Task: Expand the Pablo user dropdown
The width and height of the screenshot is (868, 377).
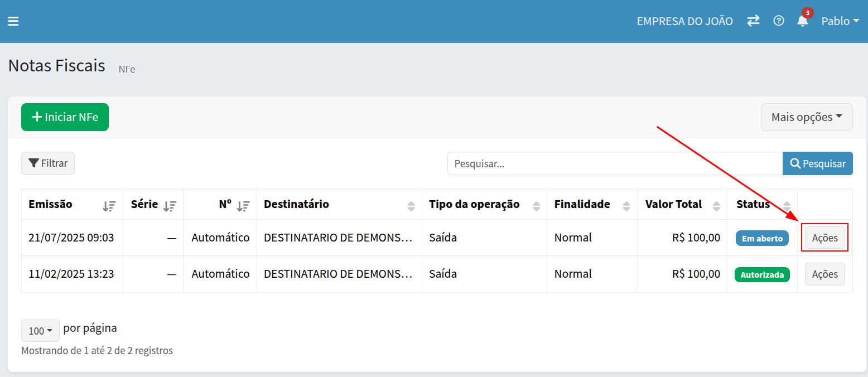Action: pos(840,21)
